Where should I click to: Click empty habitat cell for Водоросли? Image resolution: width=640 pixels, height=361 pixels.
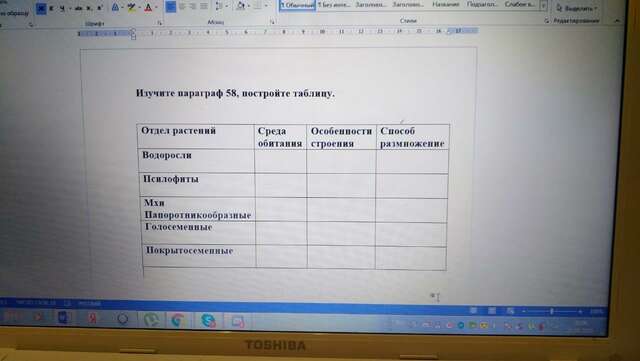[x=280, y=161]
